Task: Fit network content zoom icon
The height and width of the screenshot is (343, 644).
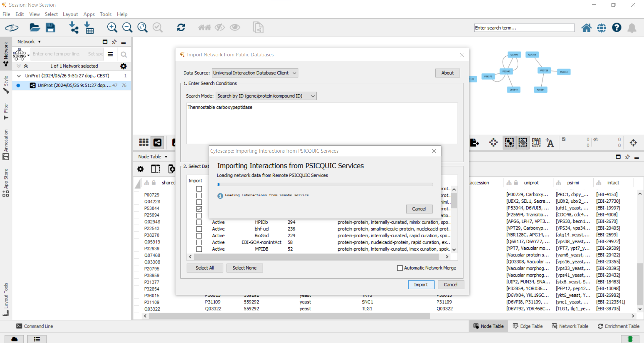Action: (x=143, y=28)
